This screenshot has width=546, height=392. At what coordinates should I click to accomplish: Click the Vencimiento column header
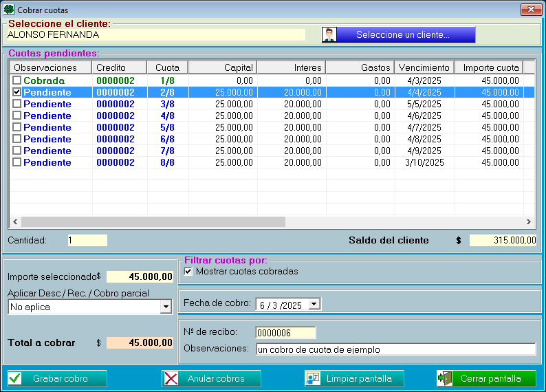(x=424, y=67)
